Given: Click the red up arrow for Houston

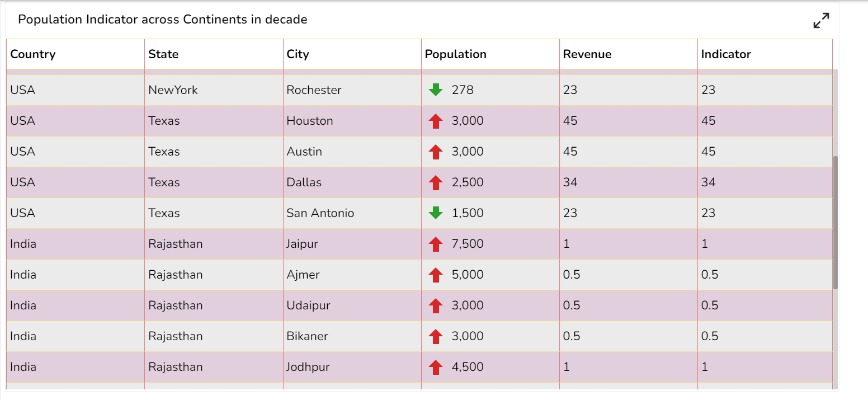Looking at the screenshot, I should click(435, 121).
